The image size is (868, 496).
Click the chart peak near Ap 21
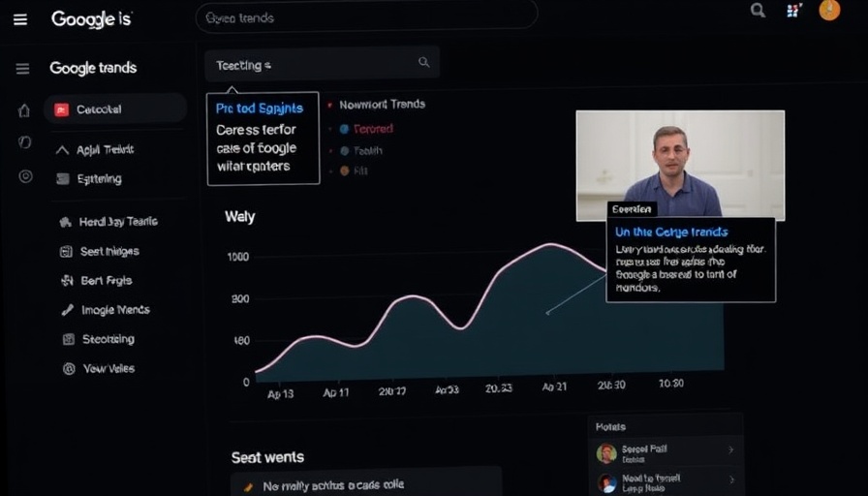pyautogui.click(x=550, y=243)
